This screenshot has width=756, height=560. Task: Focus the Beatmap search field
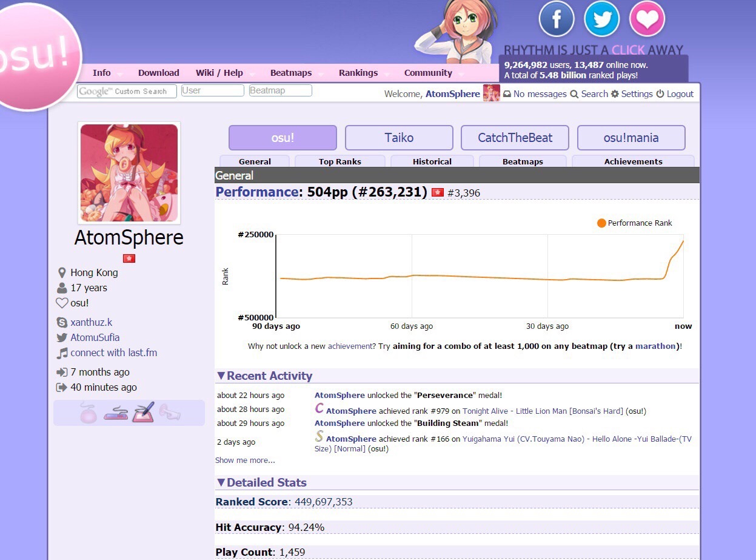click(x=280, y=90)
